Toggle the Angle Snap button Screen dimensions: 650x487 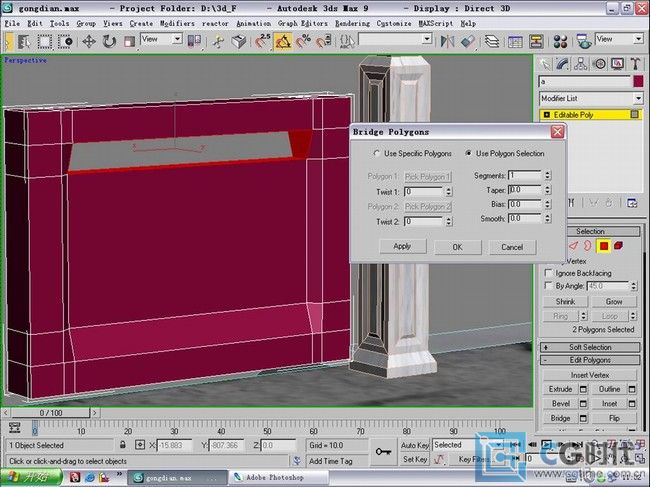point(283,41)
